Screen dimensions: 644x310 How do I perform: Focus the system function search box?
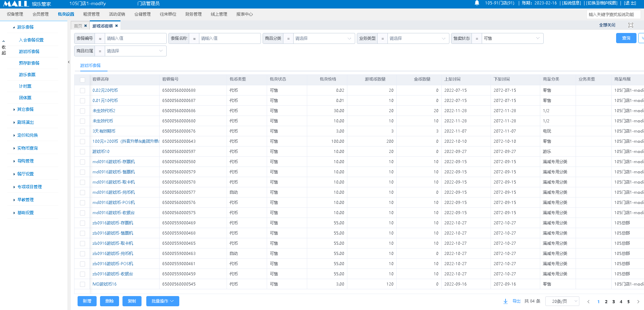click(613, 14)
